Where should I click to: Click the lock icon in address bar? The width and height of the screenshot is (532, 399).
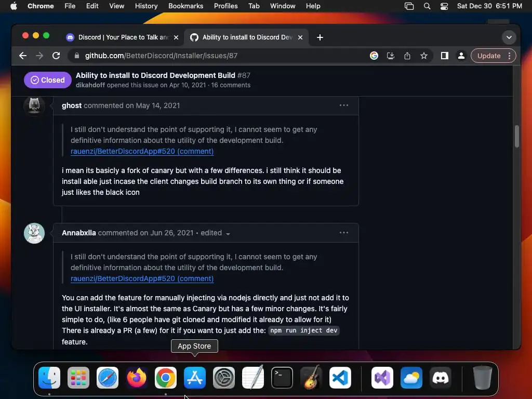click(77, 56)
